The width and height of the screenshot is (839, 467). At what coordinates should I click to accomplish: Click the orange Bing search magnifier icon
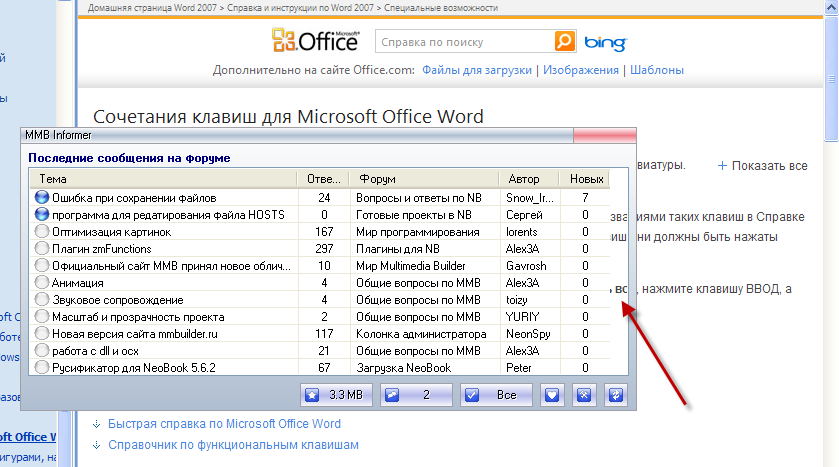(x=565, y=41)
